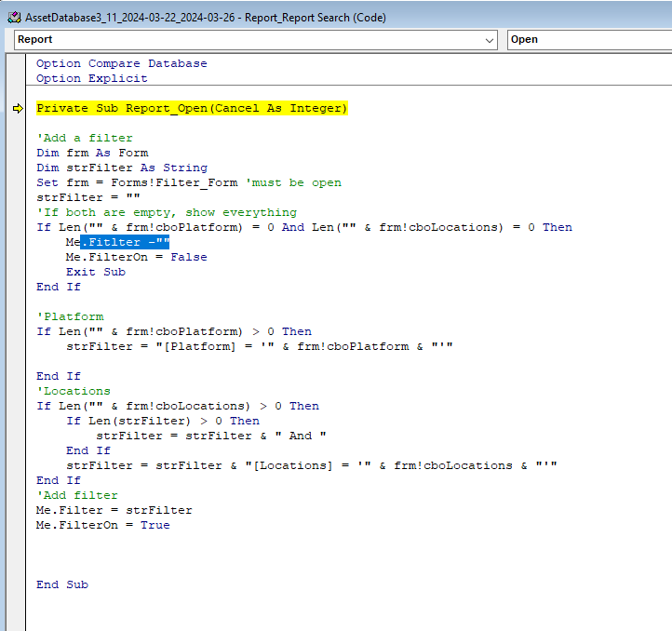
Task: Click the Dim frm As Form line
Action: (91, 153)
